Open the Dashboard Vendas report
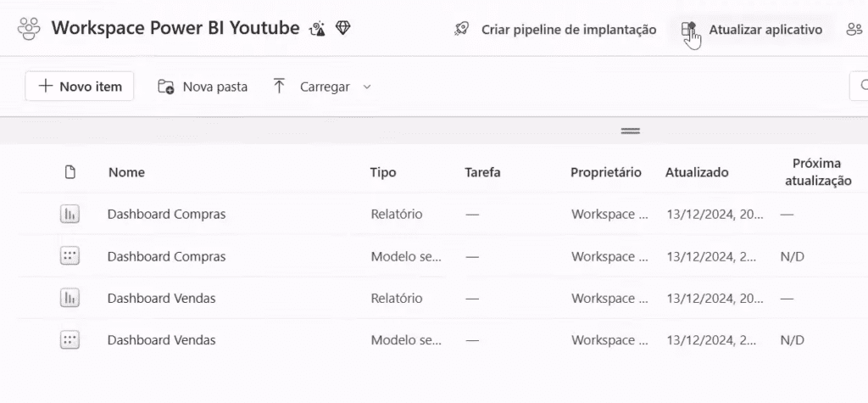 (162, 299)
